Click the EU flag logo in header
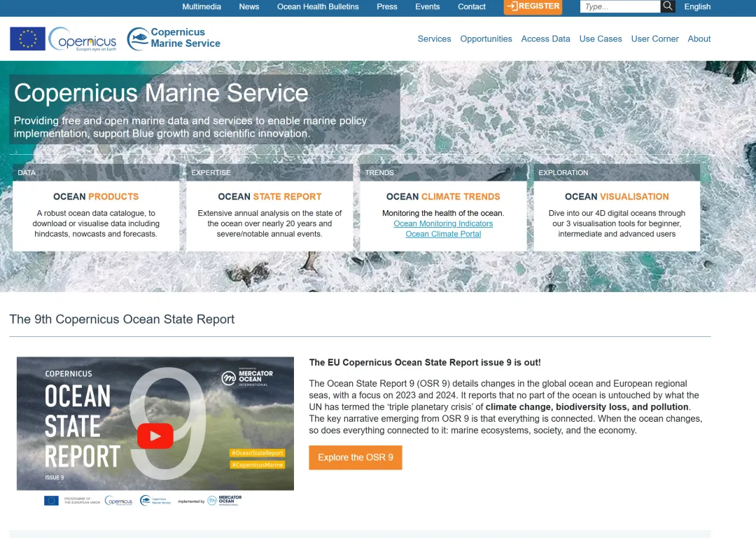This screenshot has height=538, width=756. pyautogui.click(x=27, y=39)
